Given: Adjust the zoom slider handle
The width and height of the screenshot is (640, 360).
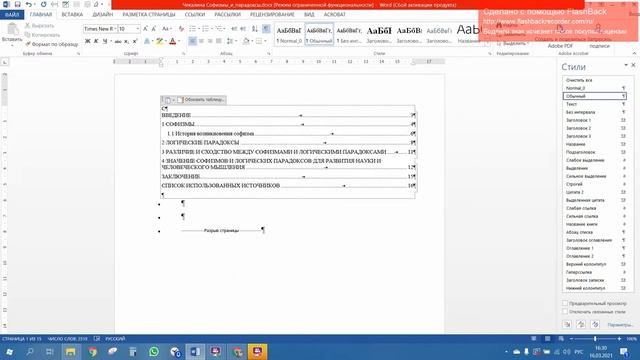Looking at the screenshot, I should coord(595,339).
